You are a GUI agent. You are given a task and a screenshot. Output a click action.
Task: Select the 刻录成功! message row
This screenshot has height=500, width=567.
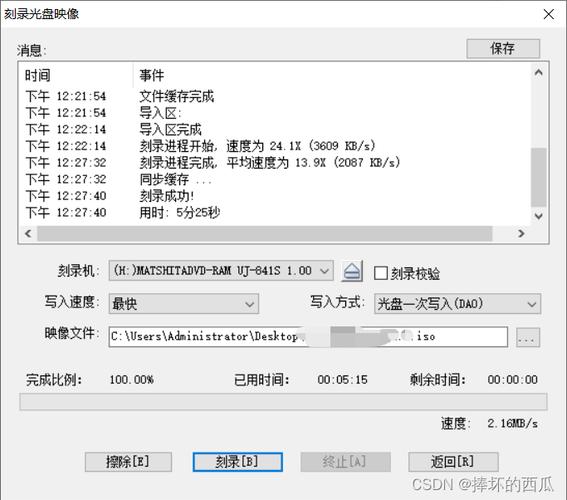pyautogui.click(x=275, y=196)
